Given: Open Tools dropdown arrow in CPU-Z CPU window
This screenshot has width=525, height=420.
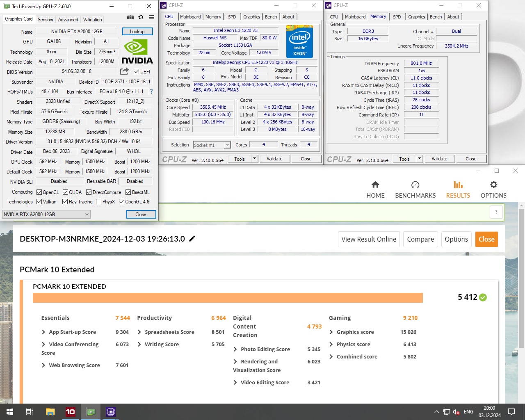Looking at the screenshot, I should pos(254,159).
